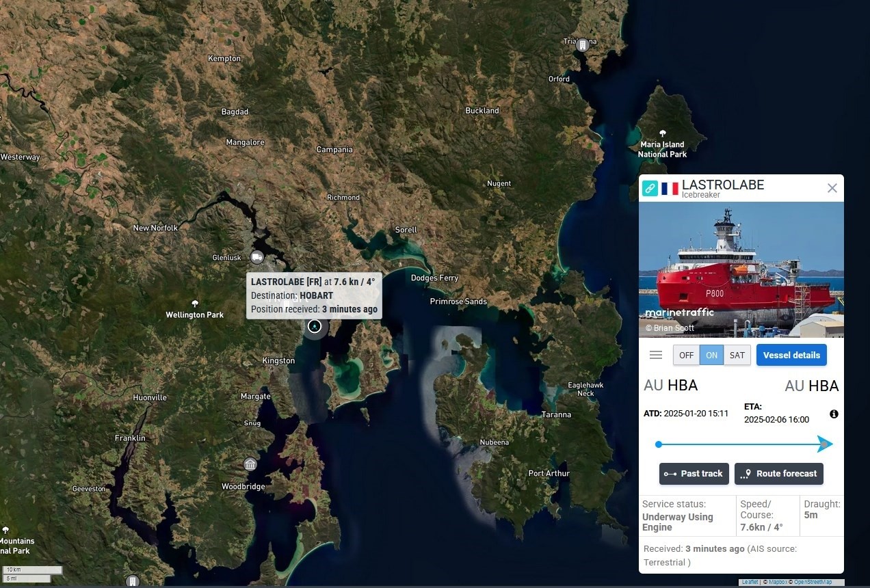Click the Maria Island park icon
Viewport: 870px width, 588px height.
(x=662, y=133)
